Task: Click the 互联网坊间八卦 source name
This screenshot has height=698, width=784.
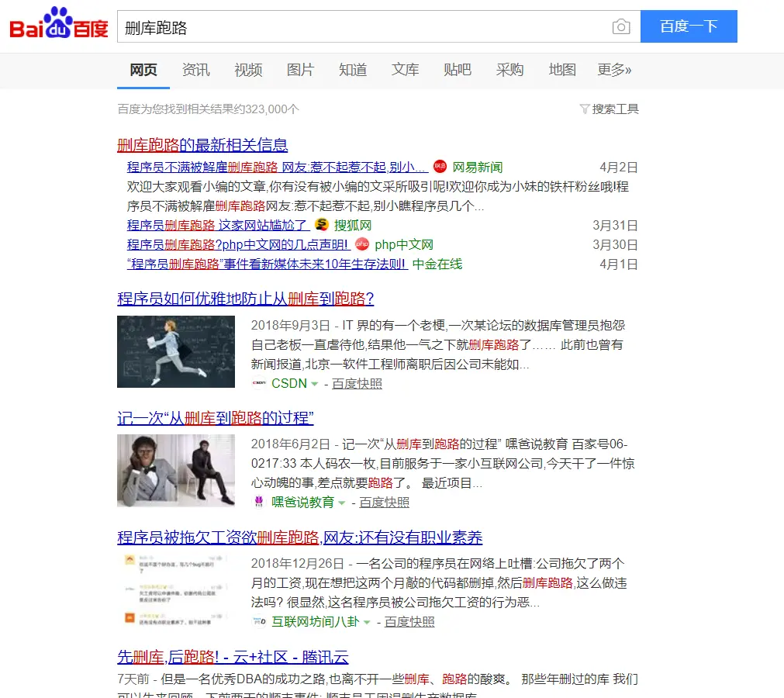Action: coord(316,621)
